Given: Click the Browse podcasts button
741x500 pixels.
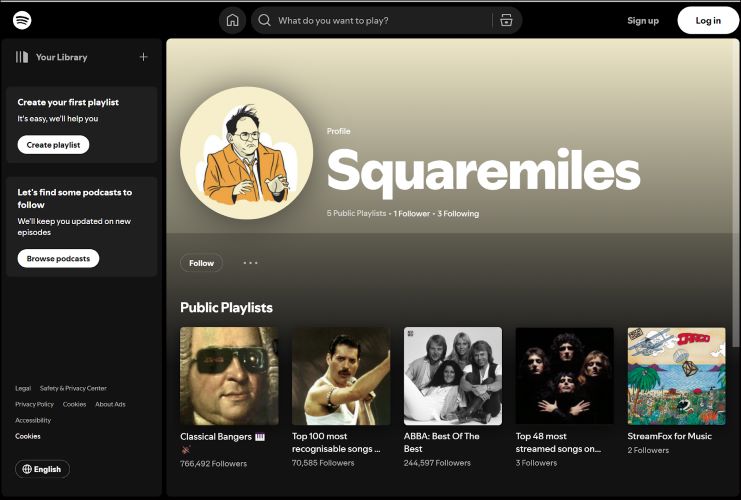Looking at the screenshot, I should pyautogui.click(x=58, y=259).
